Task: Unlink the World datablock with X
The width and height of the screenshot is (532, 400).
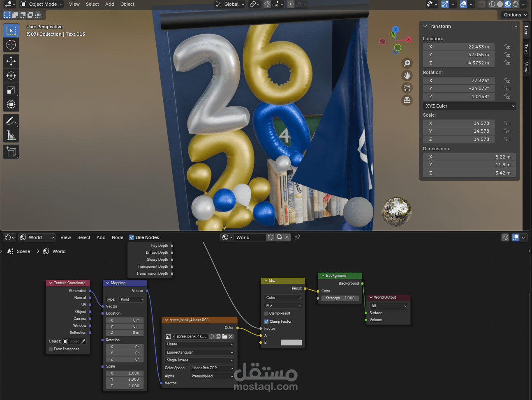Action: pyautogui.click(x=287, y=237)
